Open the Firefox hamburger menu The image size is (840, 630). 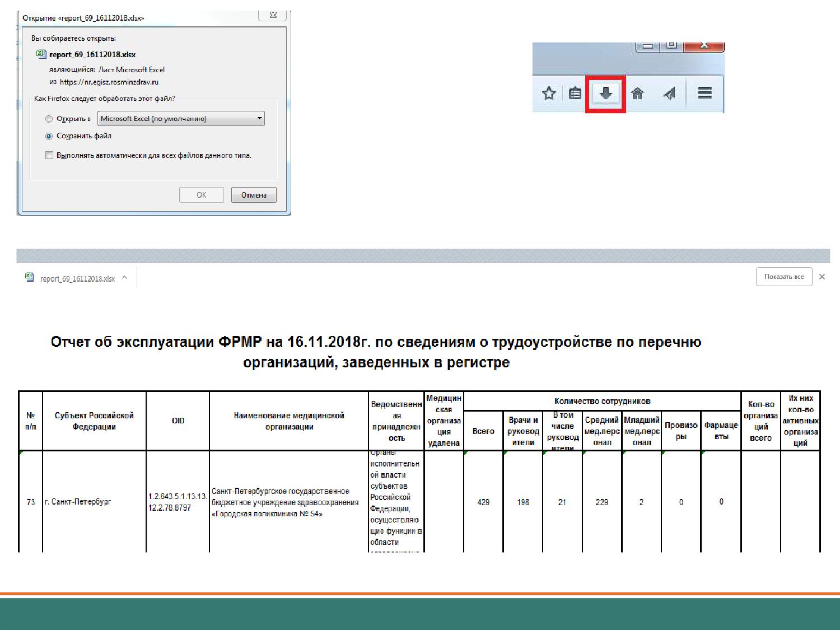tap(704, 92)
